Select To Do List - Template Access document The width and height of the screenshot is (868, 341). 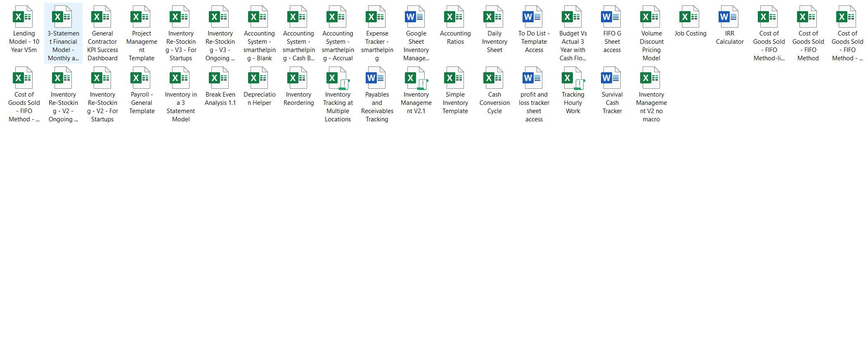(533, 17)
